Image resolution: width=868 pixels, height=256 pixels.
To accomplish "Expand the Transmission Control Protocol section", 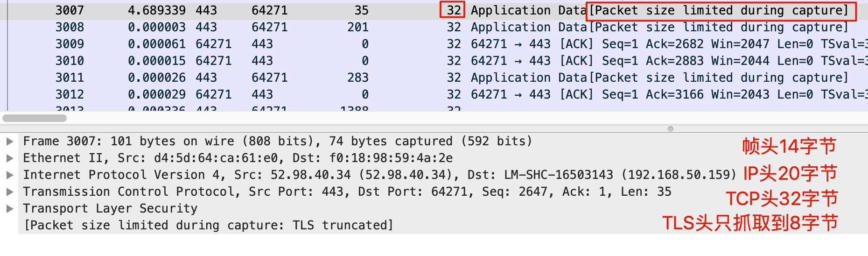I will coord(9,192).
